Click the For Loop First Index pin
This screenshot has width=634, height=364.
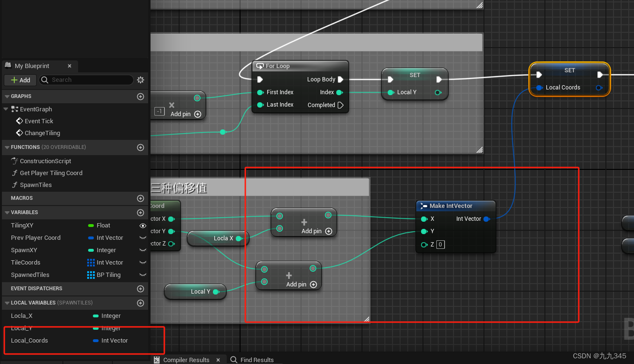coord(260,92)
